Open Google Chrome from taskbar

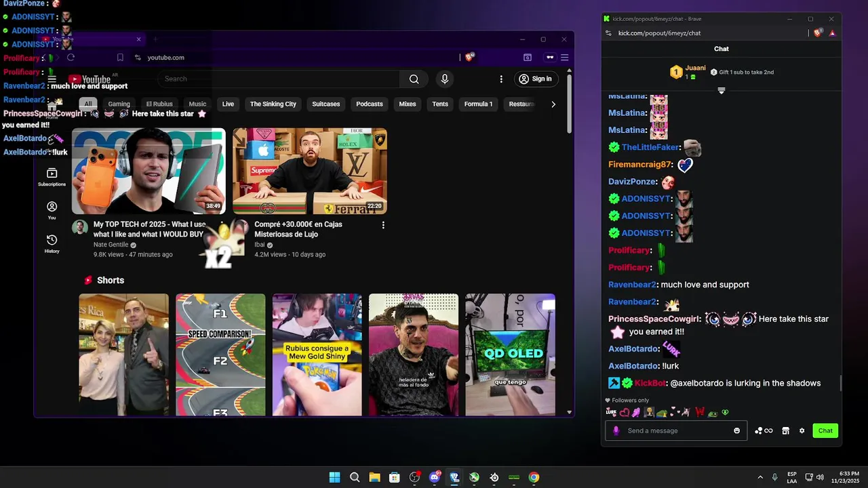(x=534, y=477)
